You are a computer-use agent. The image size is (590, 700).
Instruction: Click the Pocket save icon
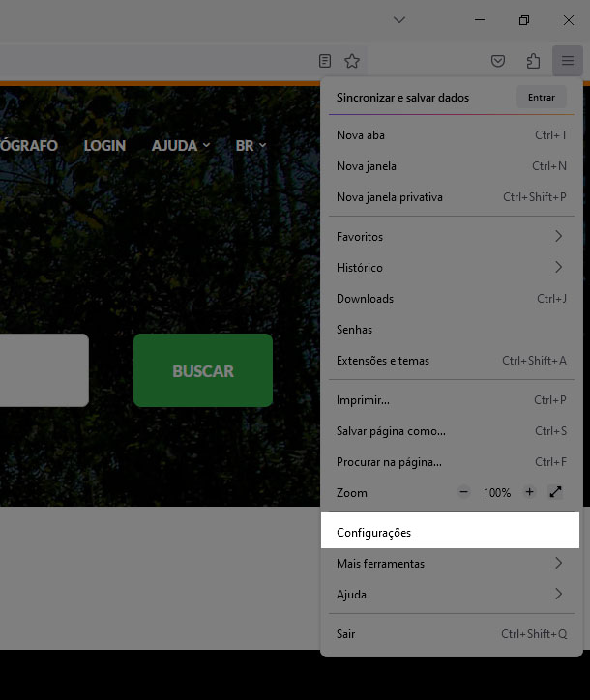pos(497,60)
